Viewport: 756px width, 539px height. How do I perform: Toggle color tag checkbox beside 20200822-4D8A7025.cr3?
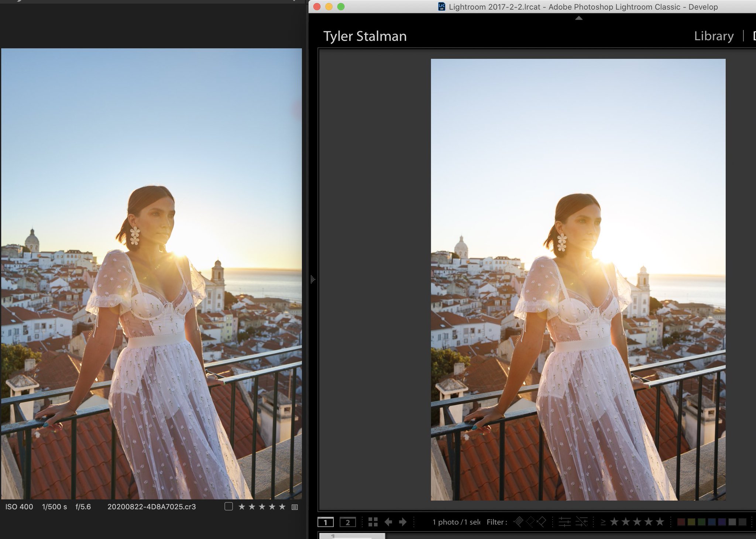pos(228,507)
